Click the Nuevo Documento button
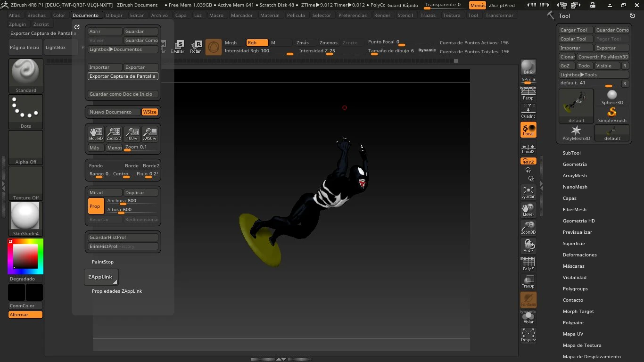This screenshot has height=362, width=644. point(114,112)
